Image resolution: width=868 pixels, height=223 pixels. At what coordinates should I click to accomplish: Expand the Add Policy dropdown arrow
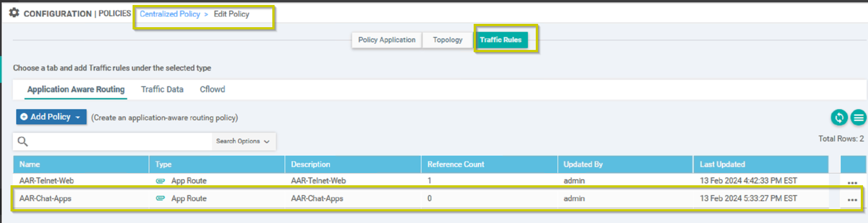point(78,118)
